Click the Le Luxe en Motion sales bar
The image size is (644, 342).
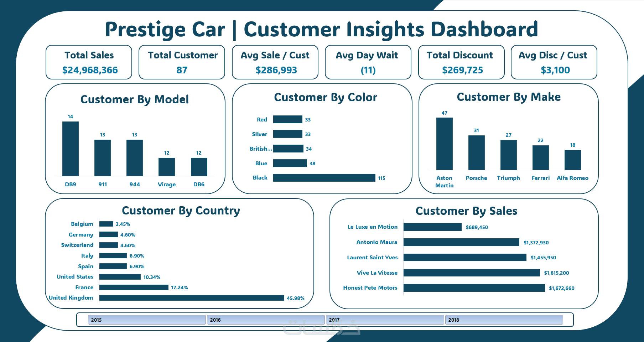click(x=432, y=227)
